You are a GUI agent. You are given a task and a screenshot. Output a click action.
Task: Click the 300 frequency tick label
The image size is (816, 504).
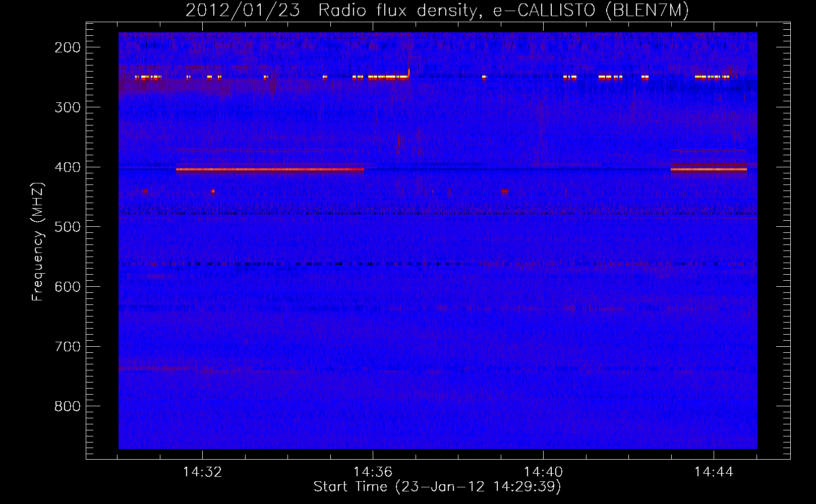pyautogui.click(x=67, y=107)
